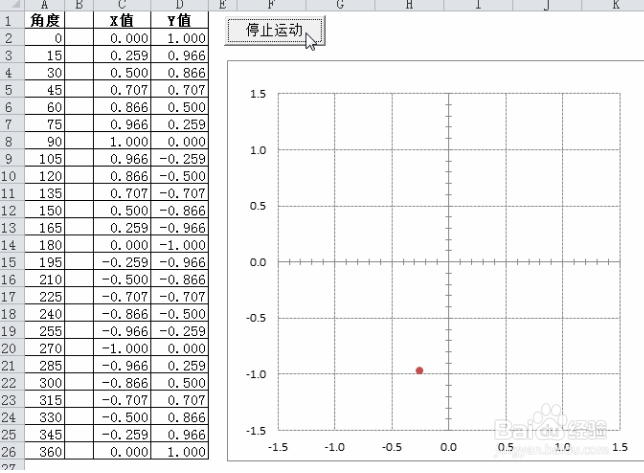The image size is (644, 473).
Task: Click angle cell with value 270
Action: [45, 349]
